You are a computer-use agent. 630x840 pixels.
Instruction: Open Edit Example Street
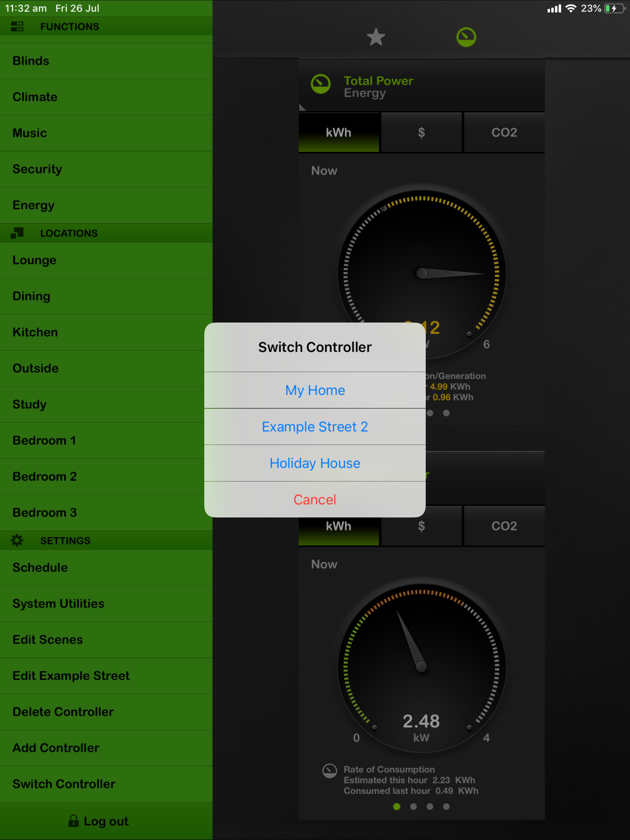[106, 676]
